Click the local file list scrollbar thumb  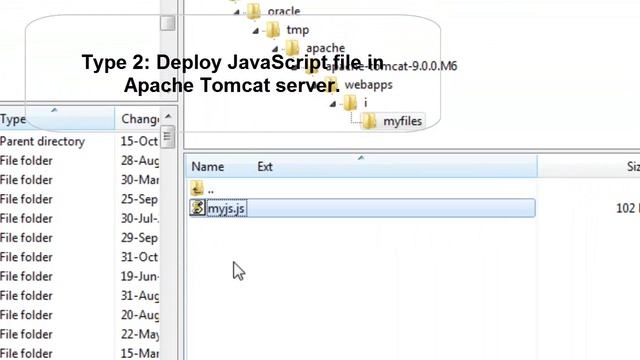[168, 137]
